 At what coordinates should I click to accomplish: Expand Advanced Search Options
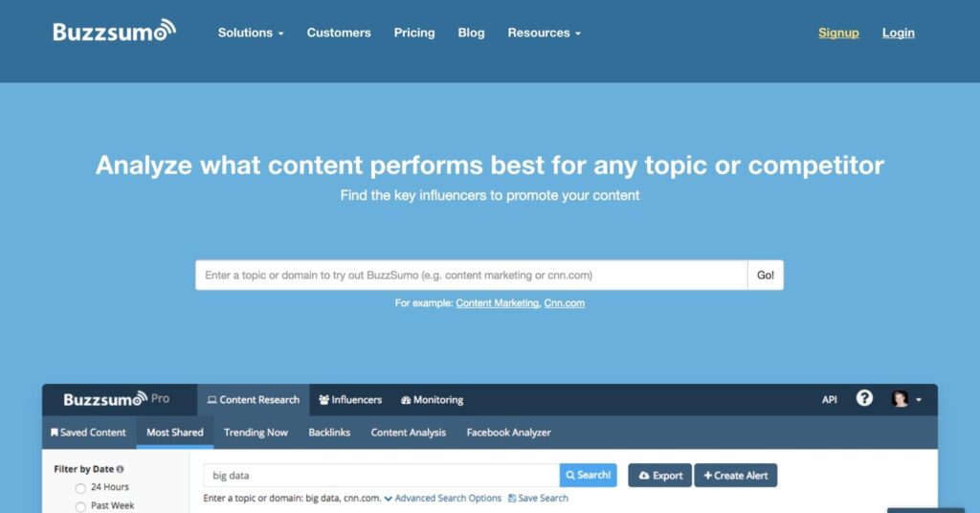(x=442, y=498)
